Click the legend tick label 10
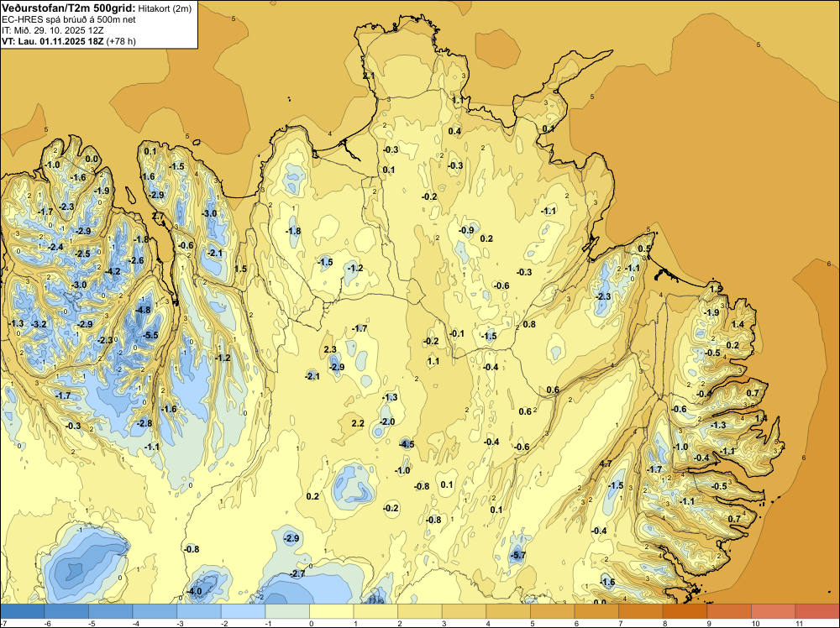Viewport: 840px width, 628px height. click(755, 624)
